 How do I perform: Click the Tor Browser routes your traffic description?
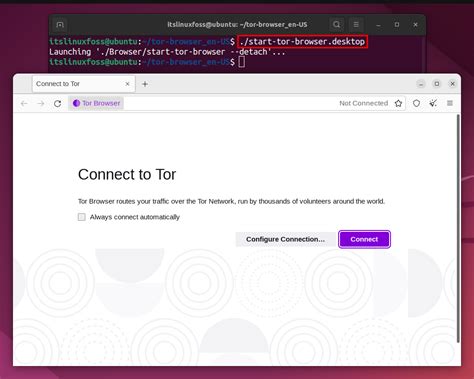click(x=231, y=201)
